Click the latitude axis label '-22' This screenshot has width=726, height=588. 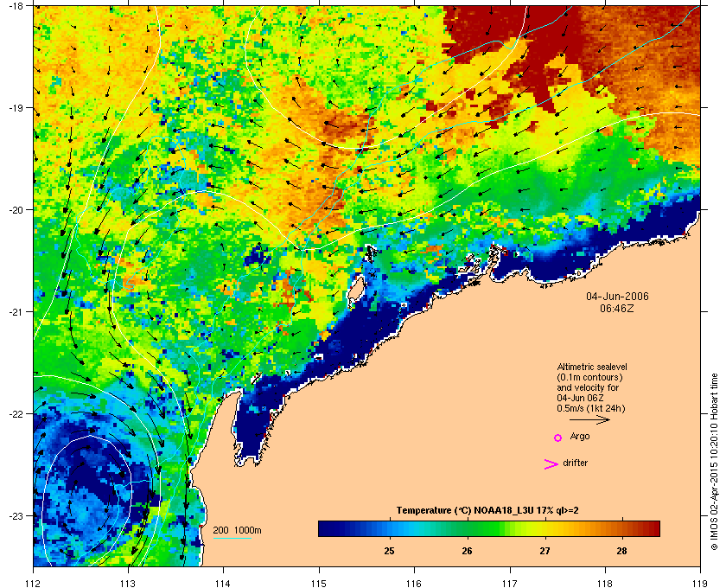(x=15, y=414)
